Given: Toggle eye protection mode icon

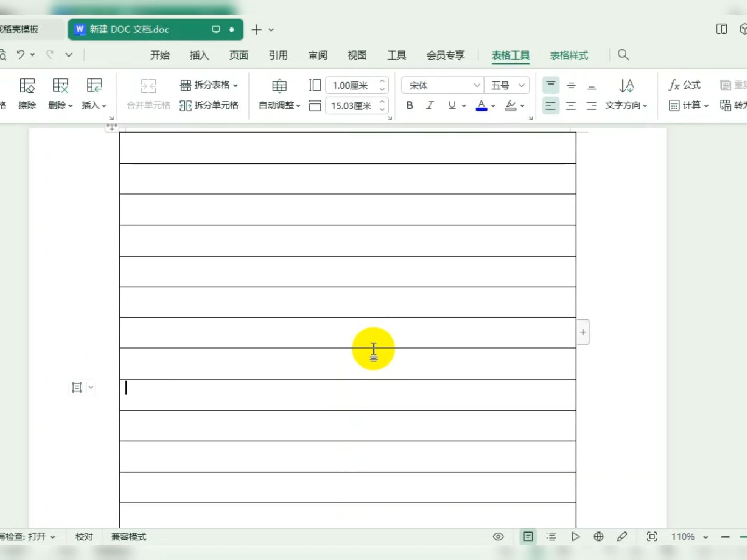Looking at the screenshot, I should click(498, 537).
